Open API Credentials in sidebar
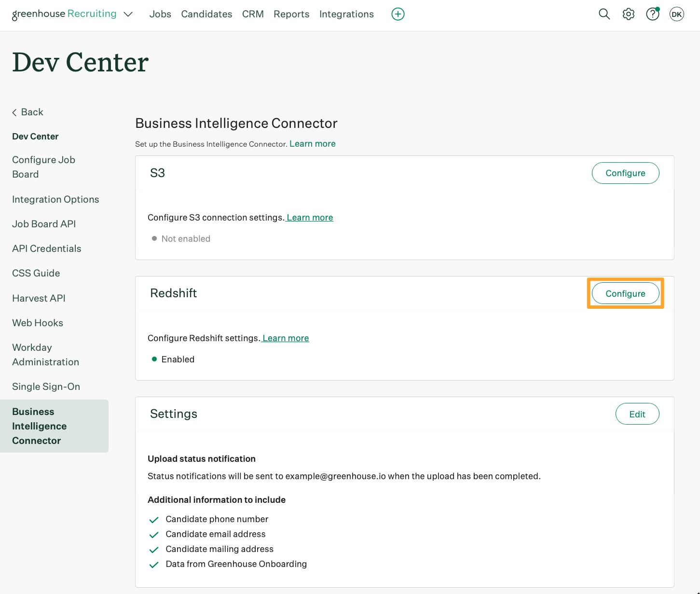Image resolution: width=700 pixels, height=594 pixels. pos(47,249)
